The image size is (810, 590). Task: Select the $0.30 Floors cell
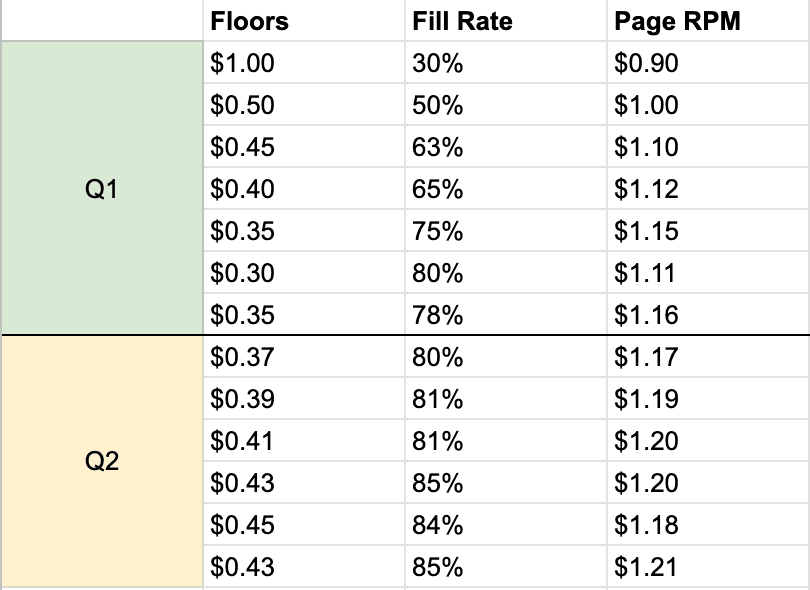click(301, 273)
